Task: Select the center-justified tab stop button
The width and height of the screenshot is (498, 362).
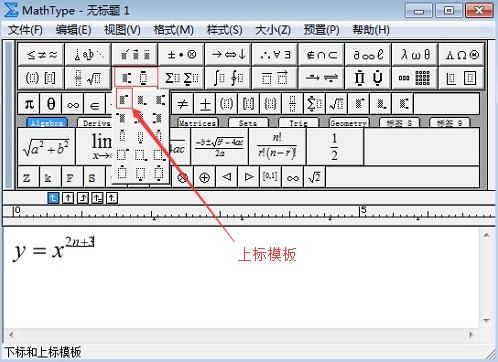Action: pos(68,198)
